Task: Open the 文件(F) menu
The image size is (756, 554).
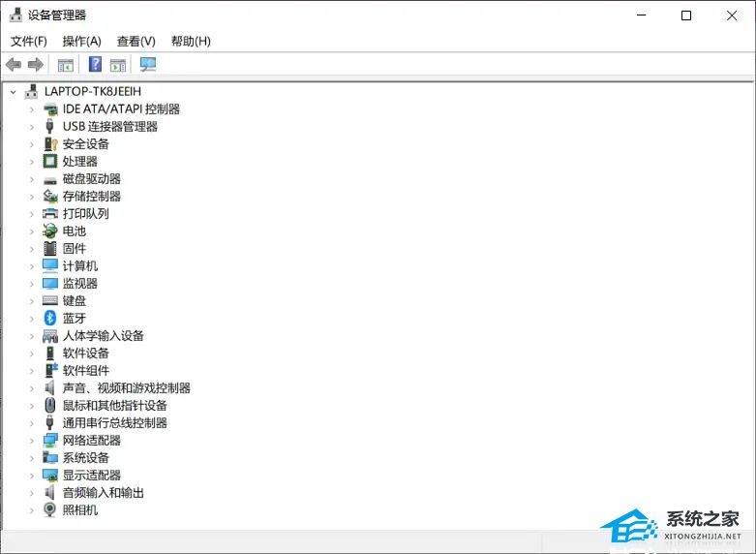Action: click(28, 41)
